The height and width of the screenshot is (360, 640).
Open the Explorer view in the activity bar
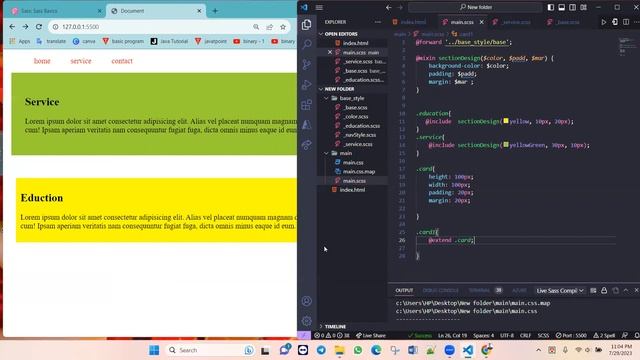pyautogui.click(x=307, y=24)
